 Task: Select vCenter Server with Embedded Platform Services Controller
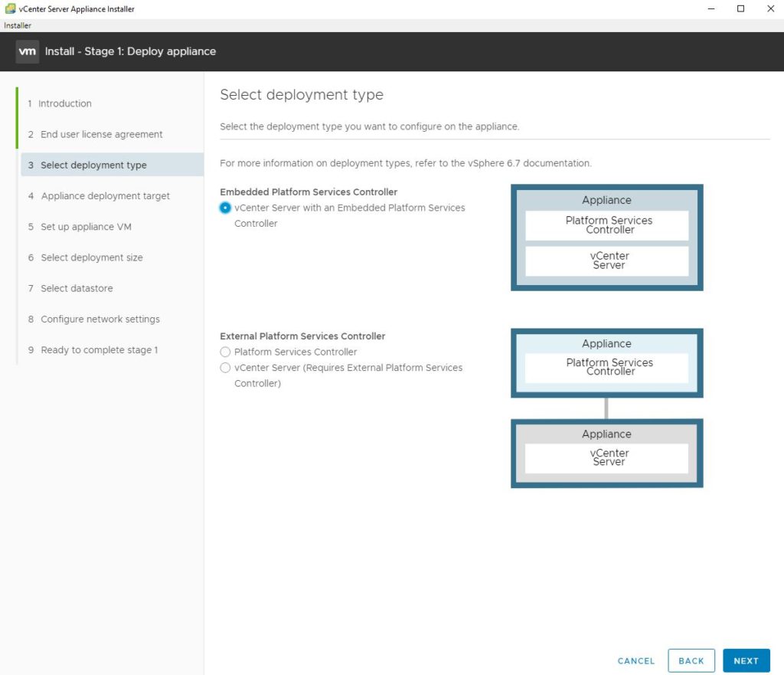[225, 208]
